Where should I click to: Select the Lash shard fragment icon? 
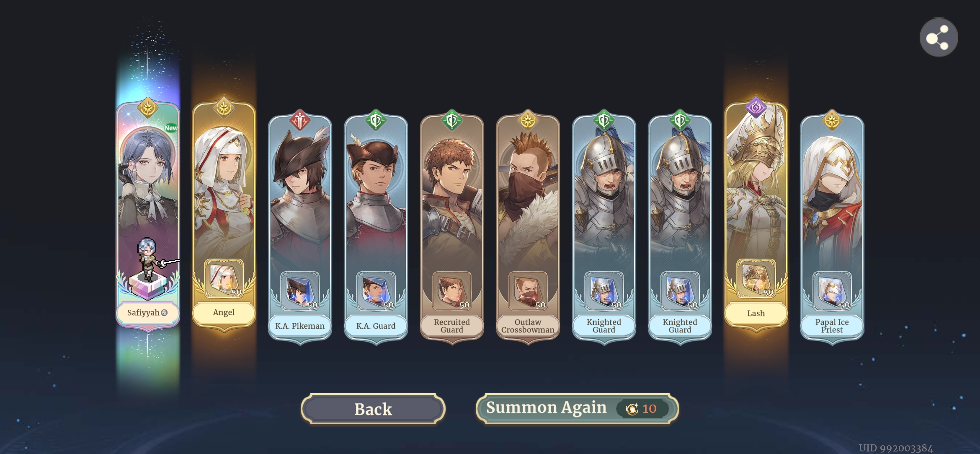pos(756,279)
